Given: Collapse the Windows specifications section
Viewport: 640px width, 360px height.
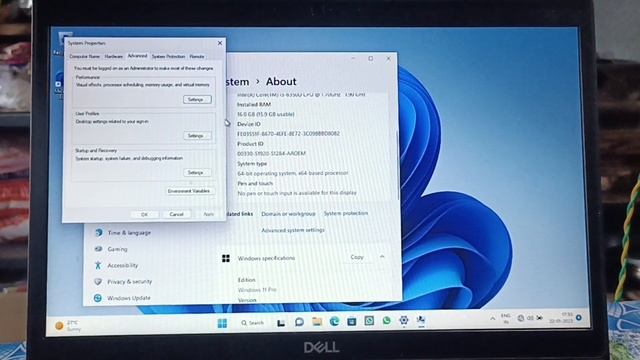Looking at the screenshot, I should [382, 257].
